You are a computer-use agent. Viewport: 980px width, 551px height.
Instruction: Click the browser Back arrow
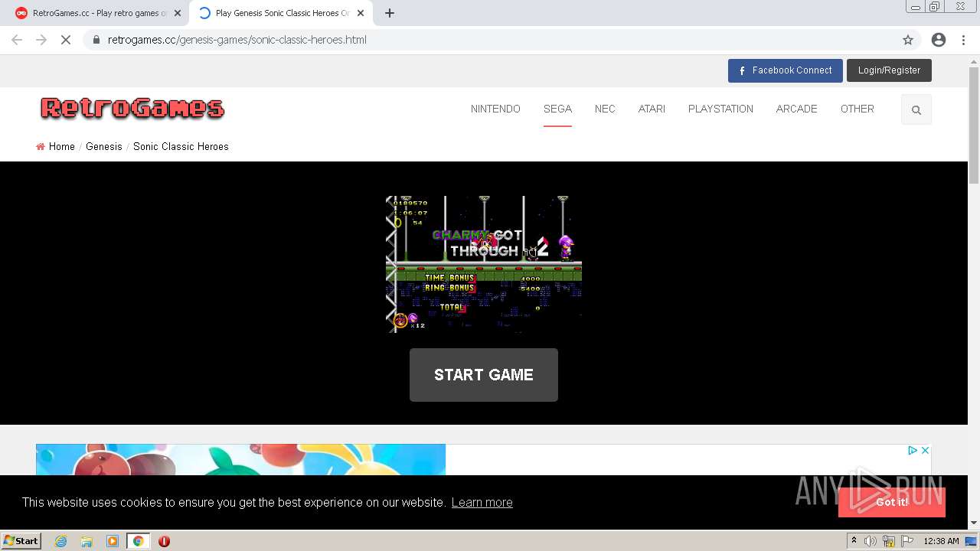17,40
